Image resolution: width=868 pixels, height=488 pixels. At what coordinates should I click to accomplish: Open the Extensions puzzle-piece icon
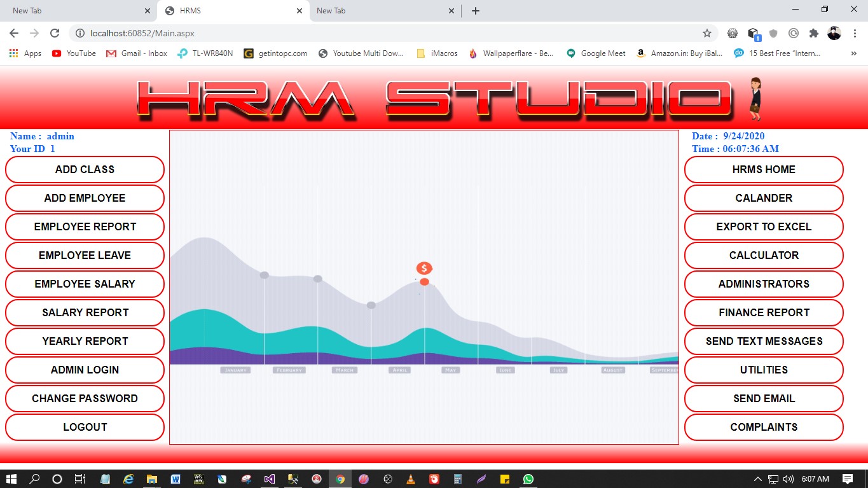[813, 33]
